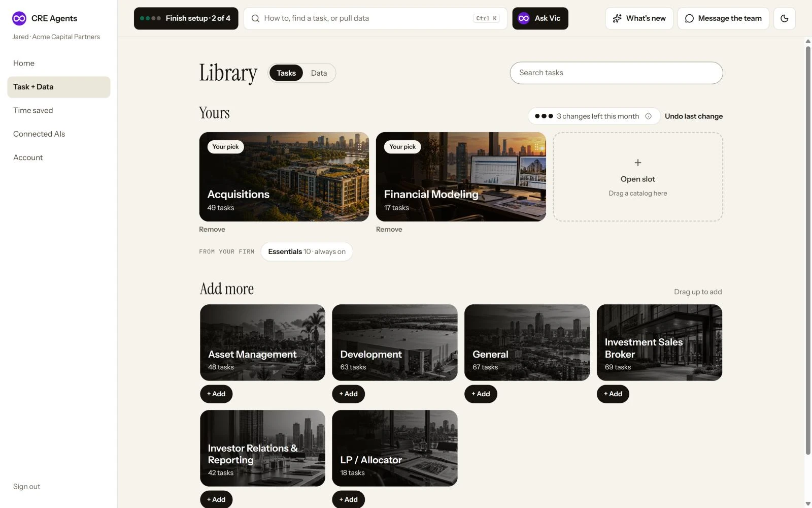Click the setup progress dots in Finish setup
This screenshot has height=508, width=812.
pos(151,18)
